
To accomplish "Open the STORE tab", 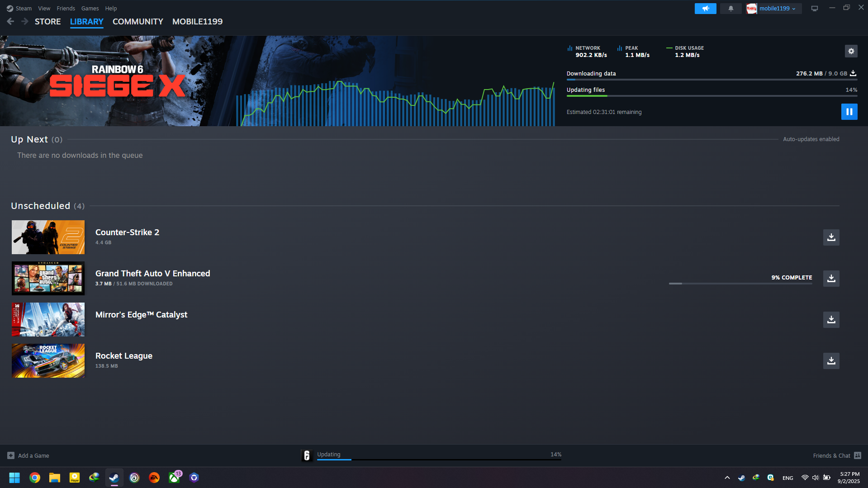I will tap(47, 22).
